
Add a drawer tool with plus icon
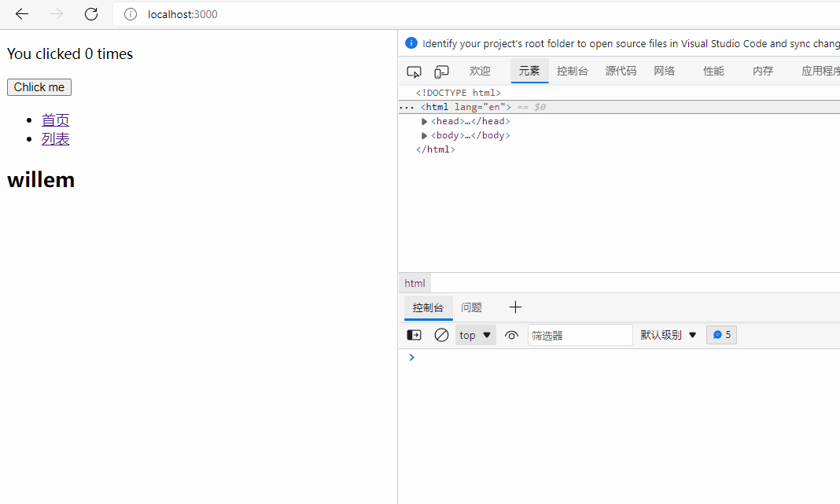(x=515, y=307)
